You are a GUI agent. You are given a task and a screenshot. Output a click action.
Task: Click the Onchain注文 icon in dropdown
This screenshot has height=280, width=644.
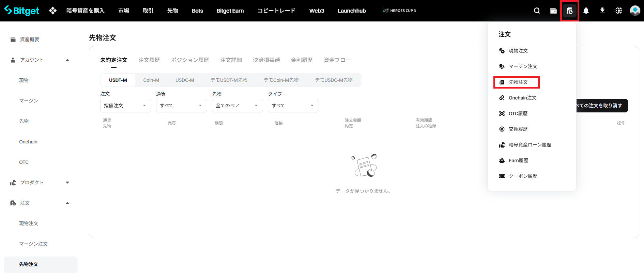(502, 98)
